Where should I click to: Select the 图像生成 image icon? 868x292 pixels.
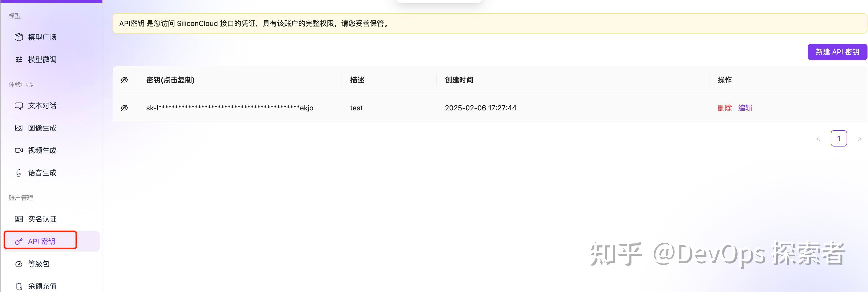click(19, 128)
